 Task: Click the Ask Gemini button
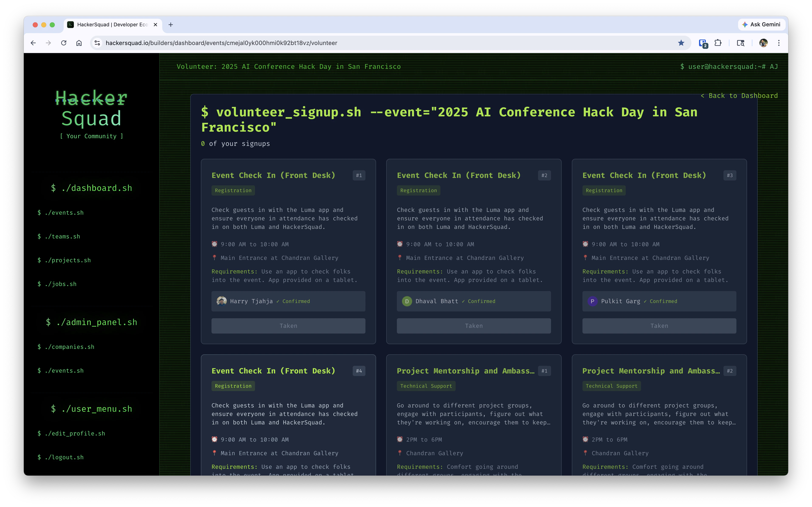(x=761, y=24)
